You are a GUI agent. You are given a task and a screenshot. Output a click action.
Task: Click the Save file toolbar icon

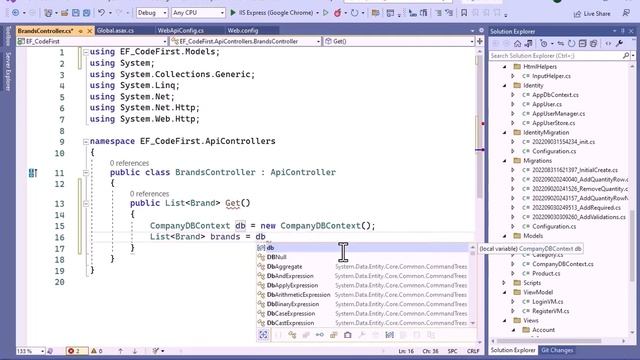[76, 13]
